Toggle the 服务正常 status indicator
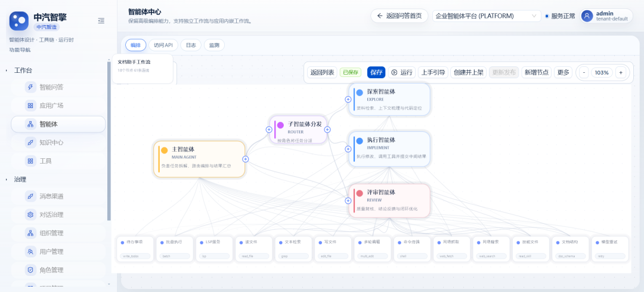The width and height of the screenshot is (644, 292). [547, 16]
